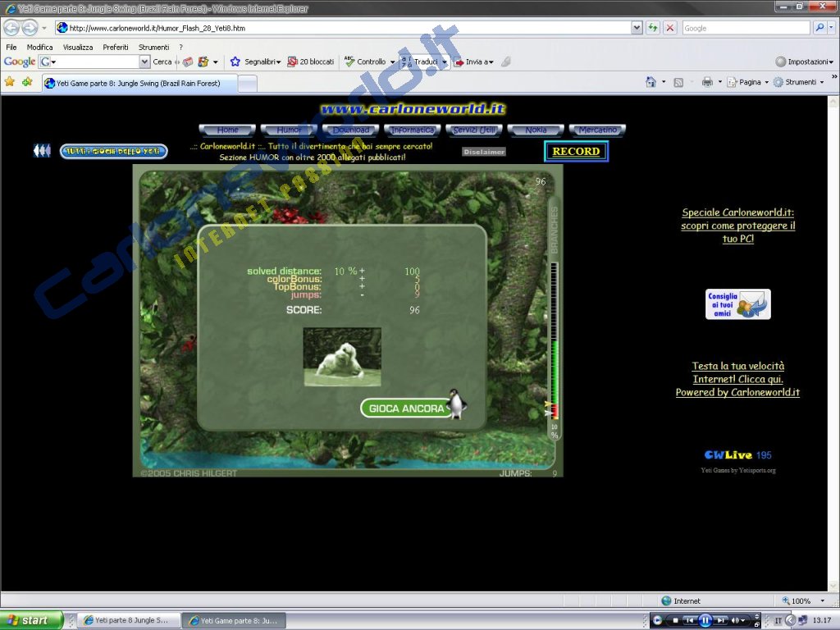
Task: Open the search provider dropdown arrow
Action: (832, 28)
